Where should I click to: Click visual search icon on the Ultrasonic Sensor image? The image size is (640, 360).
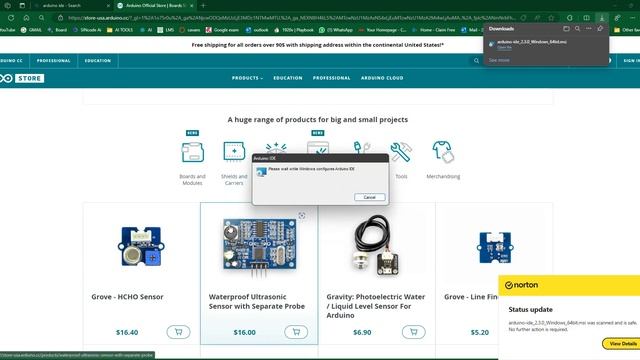tap(302, 216)
